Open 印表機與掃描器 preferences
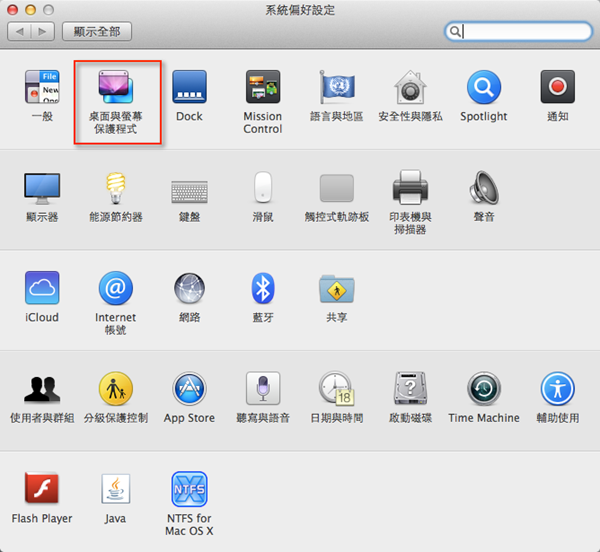 click(410, 187)
